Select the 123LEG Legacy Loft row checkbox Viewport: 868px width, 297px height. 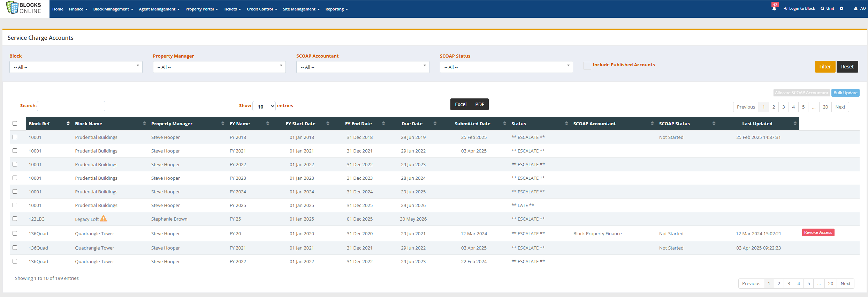(x=15, y=219)
